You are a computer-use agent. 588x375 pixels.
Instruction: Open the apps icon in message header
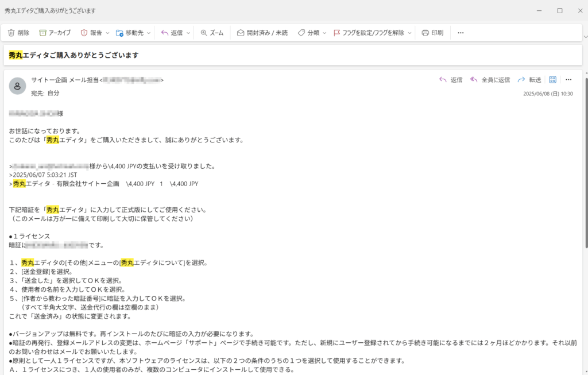[553, 79]
